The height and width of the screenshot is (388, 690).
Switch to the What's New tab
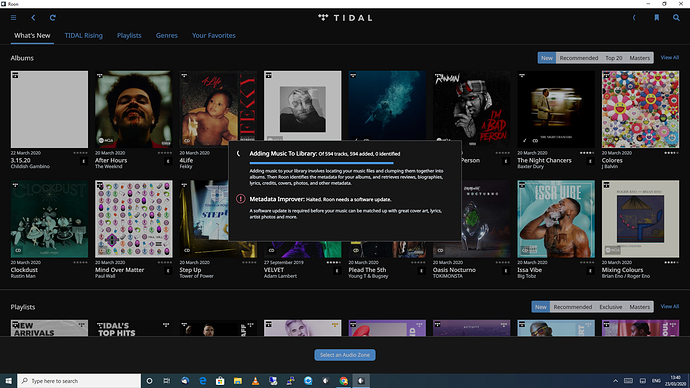point(32,36)
